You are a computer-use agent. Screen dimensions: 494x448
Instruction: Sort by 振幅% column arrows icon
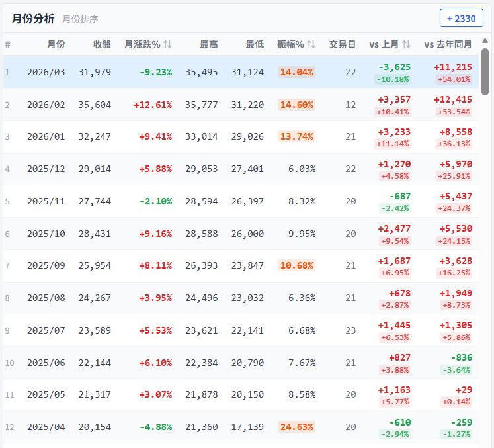[311, 44]
